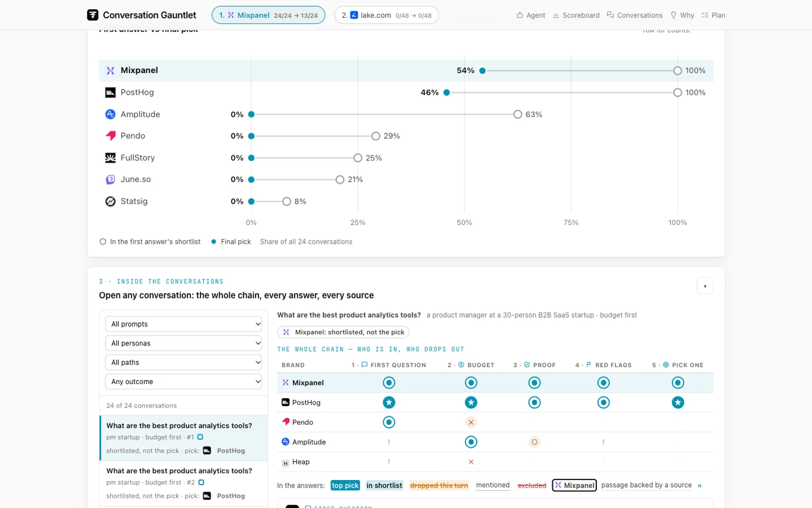Viewport: 812px width, 508px height.
Task: Click the Amplitude logo in chart
Action: pos(110,114)
